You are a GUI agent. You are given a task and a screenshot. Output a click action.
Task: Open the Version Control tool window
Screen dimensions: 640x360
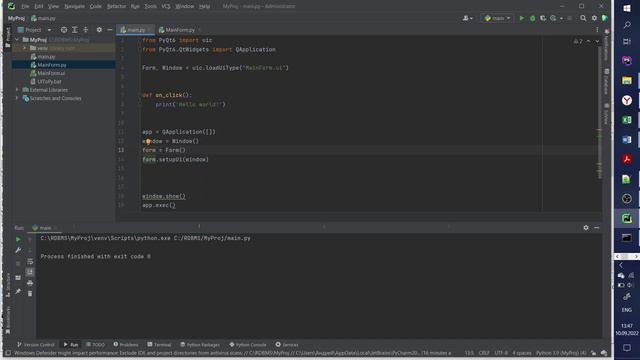click(x=36, y=345)
